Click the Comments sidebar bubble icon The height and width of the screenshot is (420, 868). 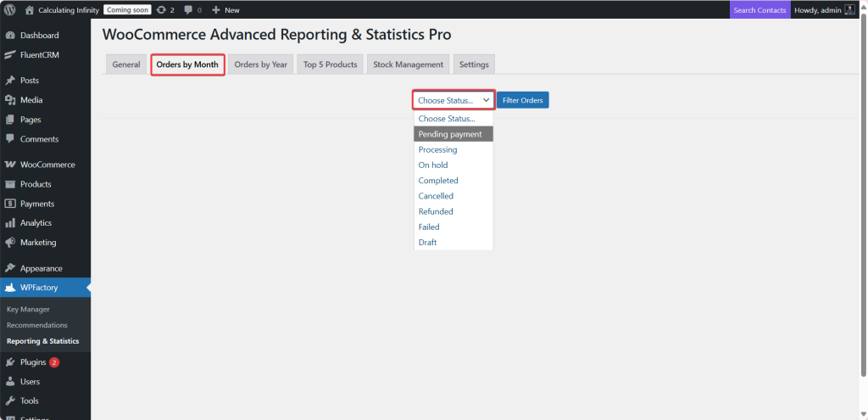click(x=10, y=139)
